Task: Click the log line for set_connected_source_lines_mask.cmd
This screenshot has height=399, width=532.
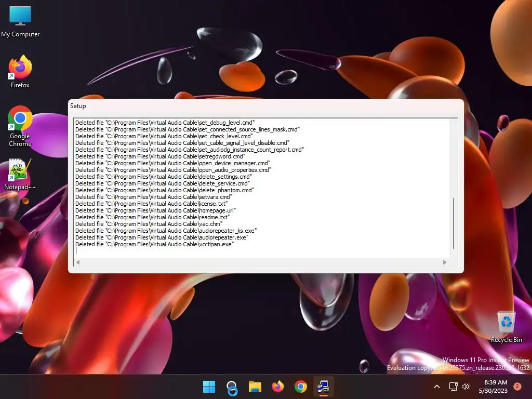Action: pos(188,129)
